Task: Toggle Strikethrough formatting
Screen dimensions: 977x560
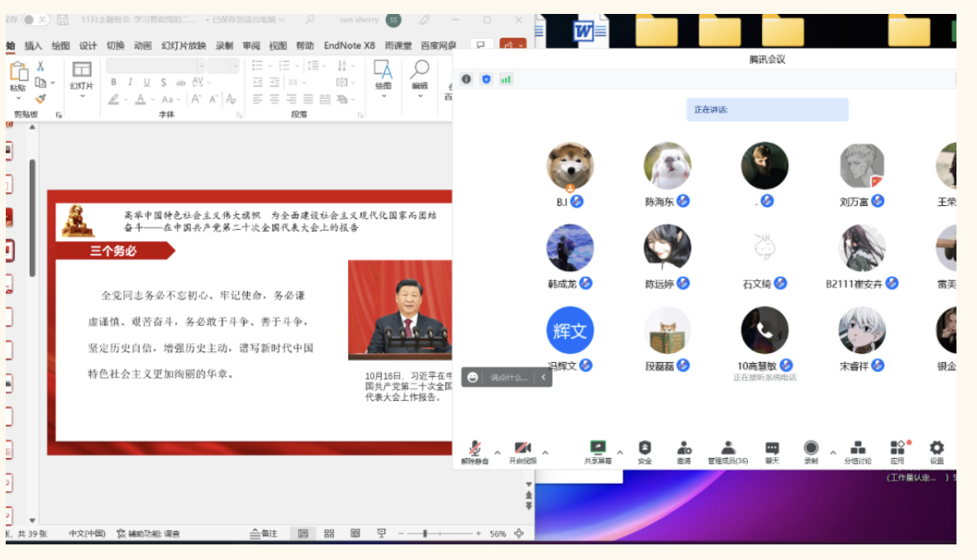Action: (181, 82)
